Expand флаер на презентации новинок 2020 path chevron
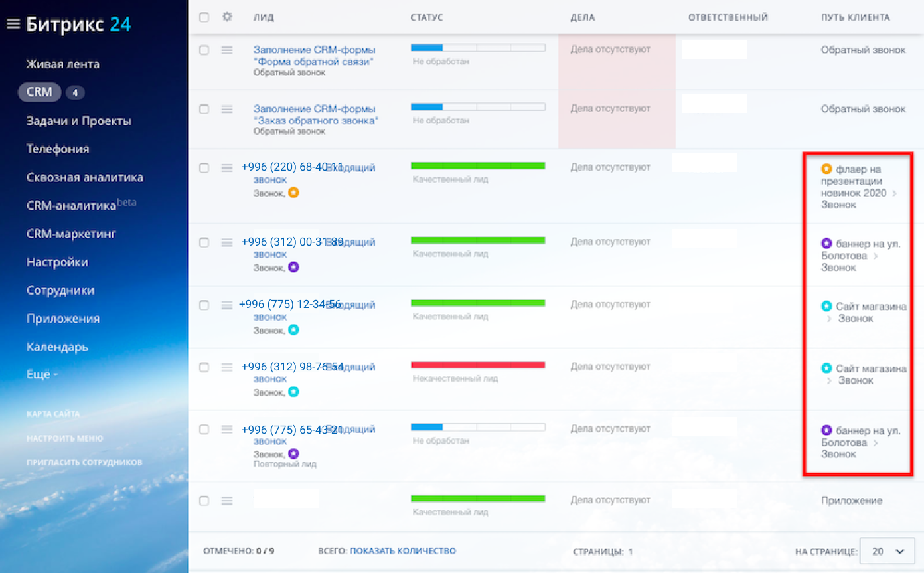The image size is (924, 573). tap(894, 193)
